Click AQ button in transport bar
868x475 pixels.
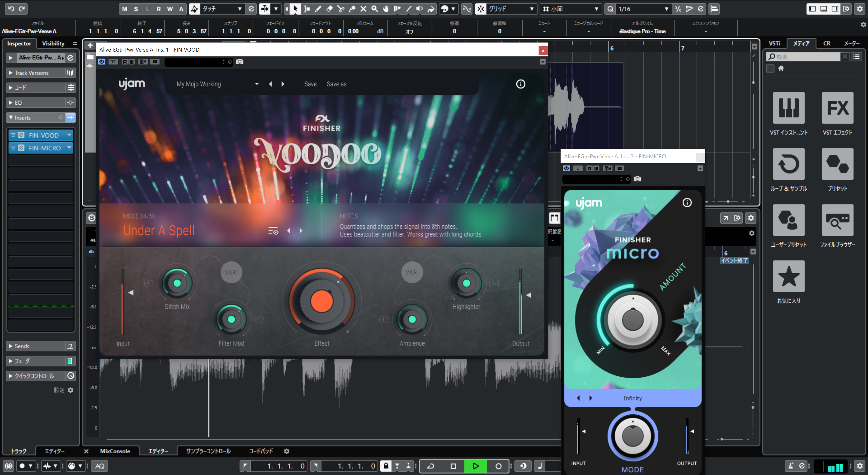(99, 466)
